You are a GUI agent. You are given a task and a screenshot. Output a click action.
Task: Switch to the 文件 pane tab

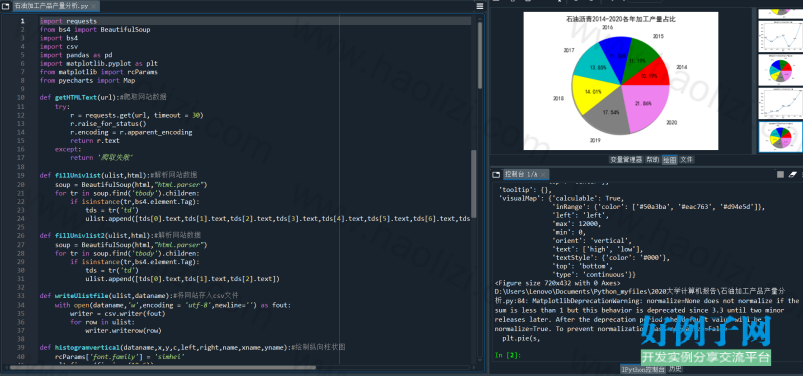[x=687, y=160]
